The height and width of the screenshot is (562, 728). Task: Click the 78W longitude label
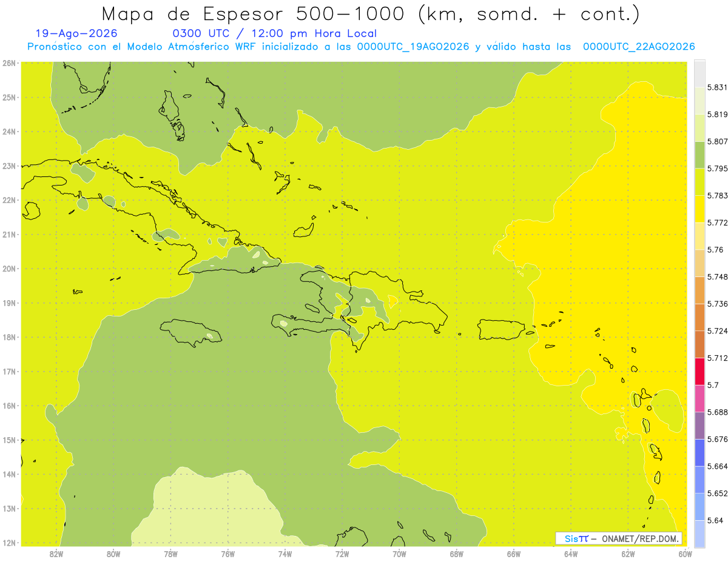[x=170, y=554]
